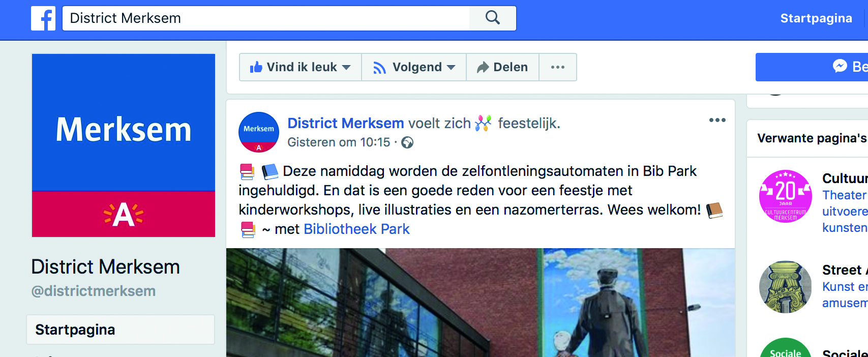The height and width of the screenshot is (357, 868).
Task: Open the Bibliotheek Park tagged page link
Action: [x=356, y=229]
